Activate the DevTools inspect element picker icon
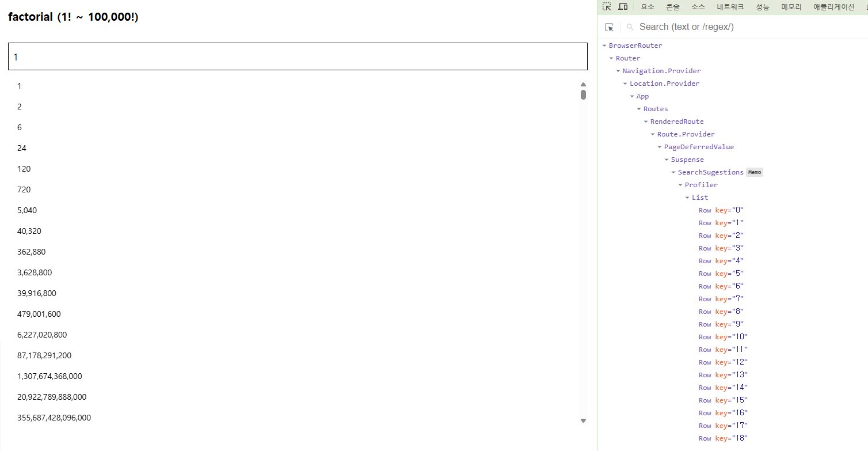Image resolution: width=868 pixels, height=451 pixels. pos(607,7)
